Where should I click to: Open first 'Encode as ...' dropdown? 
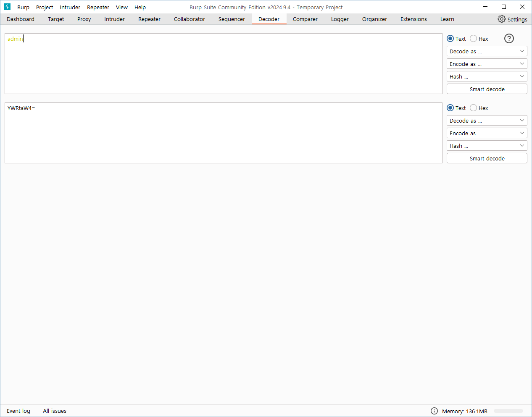(x=487, y=64)
